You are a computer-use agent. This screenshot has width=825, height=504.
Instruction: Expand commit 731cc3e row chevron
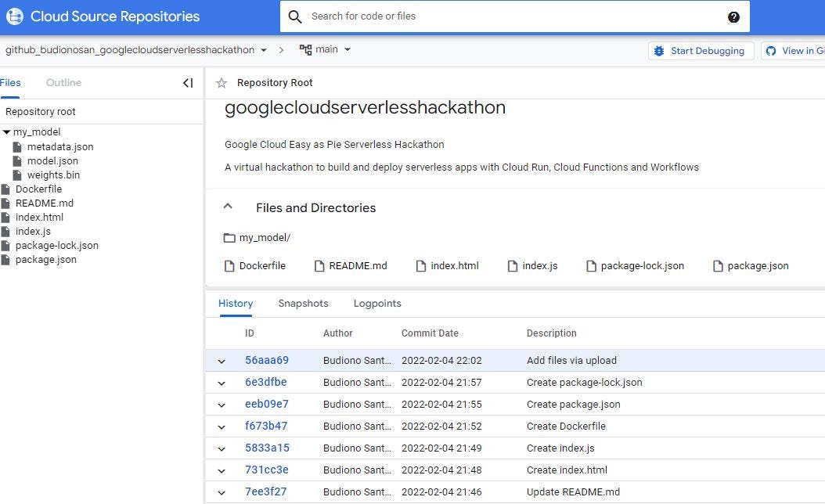point(222,471)
